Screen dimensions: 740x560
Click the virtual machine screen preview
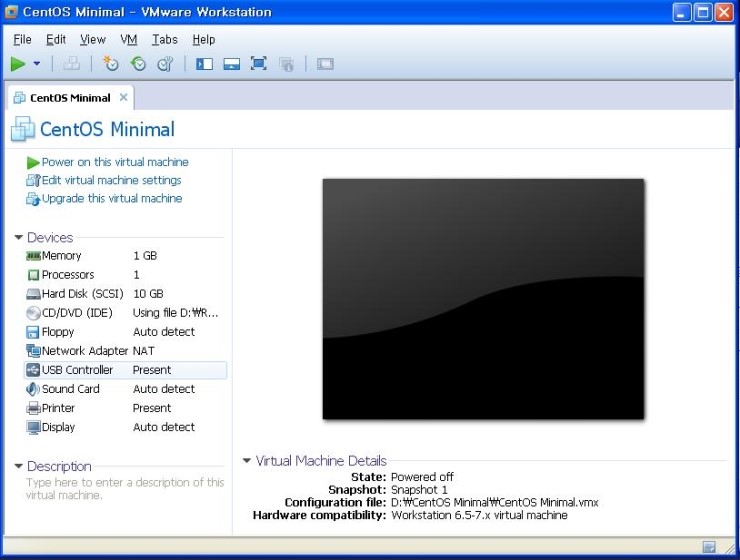(483, 298)
